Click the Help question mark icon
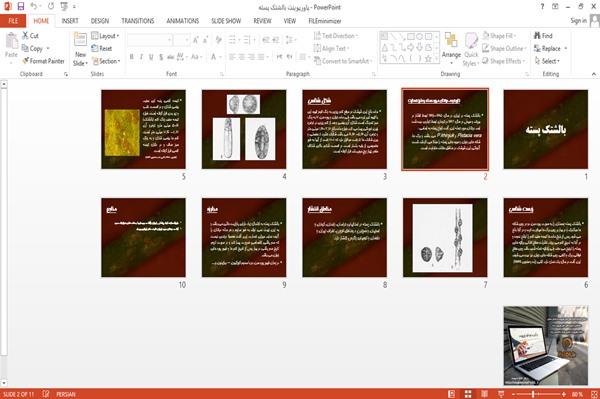The height and width of the screenshot is (399, 600). (542, 7)
